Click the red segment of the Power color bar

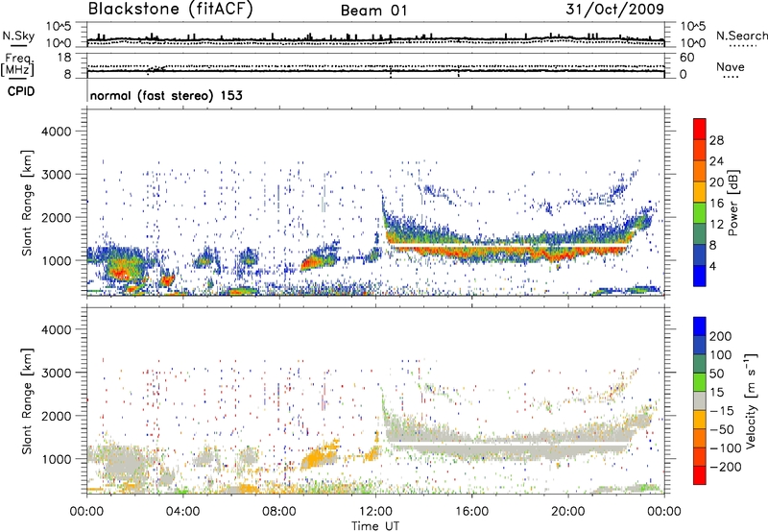700,129
